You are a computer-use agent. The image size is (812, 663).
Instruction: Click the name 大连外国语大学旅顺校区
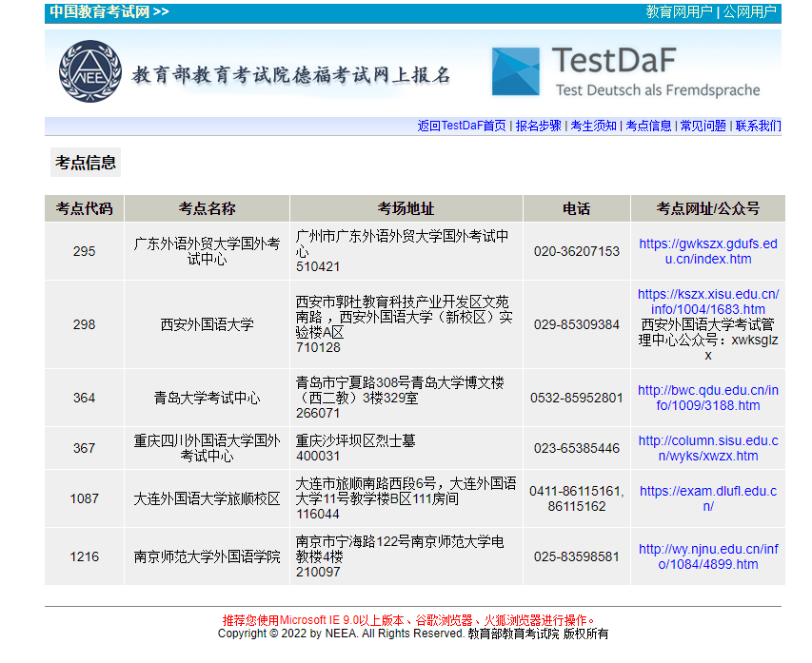[208, 498]
